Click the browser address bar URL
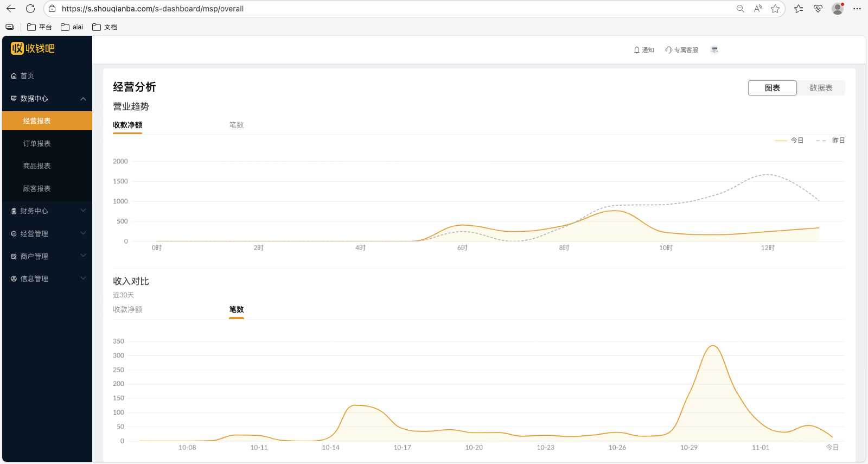Image resolution: width=868 pixels, height=464 pixels. tap(152, 9)
